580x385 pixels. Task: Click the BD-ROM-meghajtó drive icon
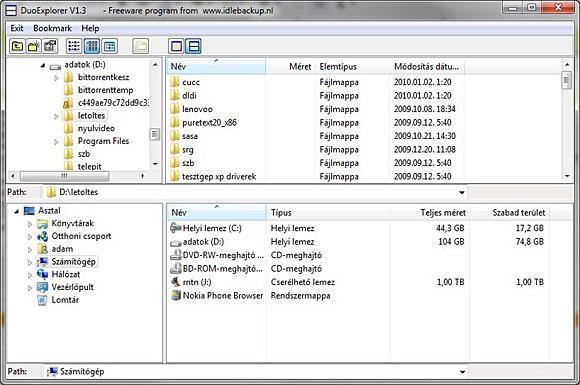(x=175, y=269)
